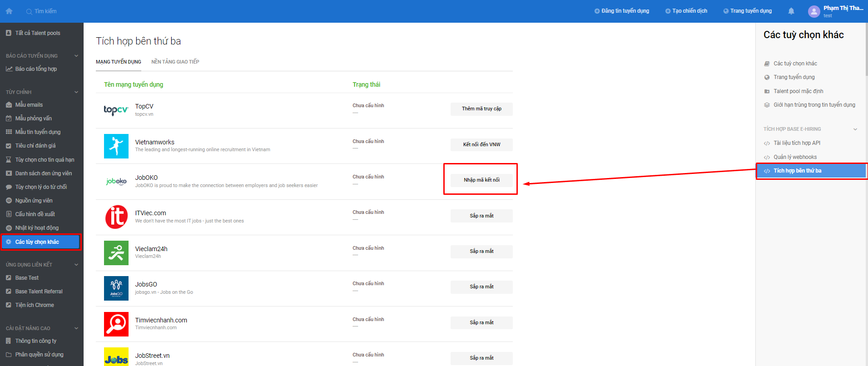Click Sắp ra mắt button for ITViec.com

(x=481, y=216)
